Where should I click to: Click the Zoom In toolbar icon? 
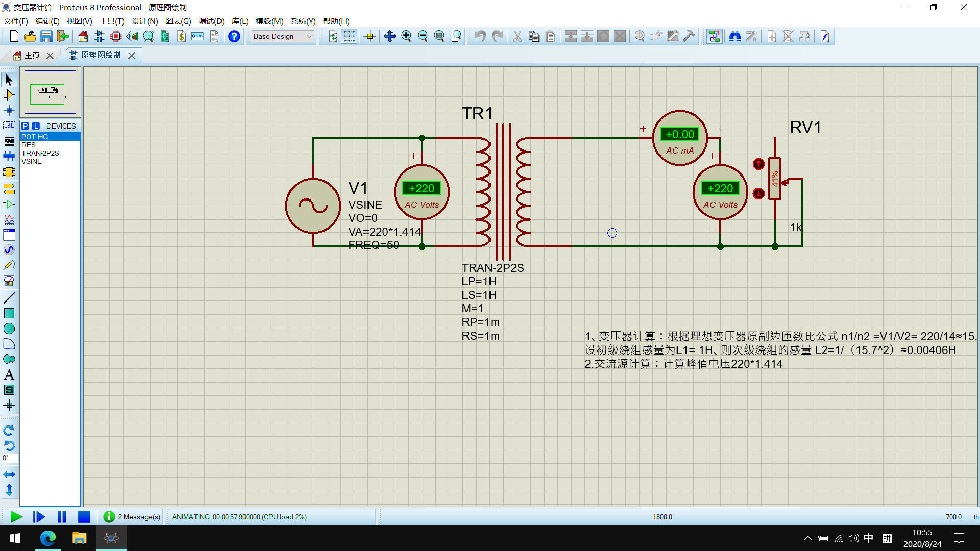[x=406, y=36]
